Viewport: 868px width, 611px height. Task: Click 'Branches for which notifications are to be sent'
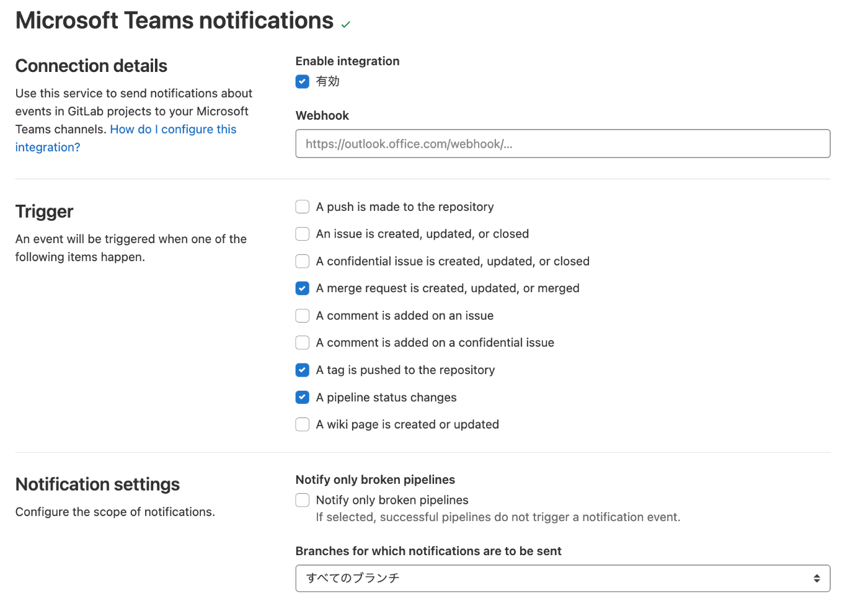[x=428, y=551]
